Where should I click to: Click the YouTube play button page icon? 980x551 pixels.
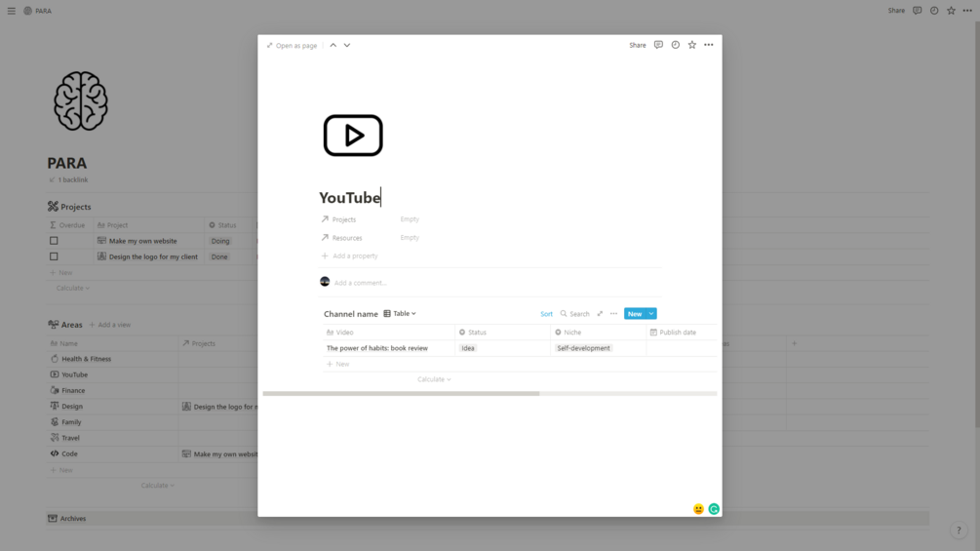coord(353,136)
